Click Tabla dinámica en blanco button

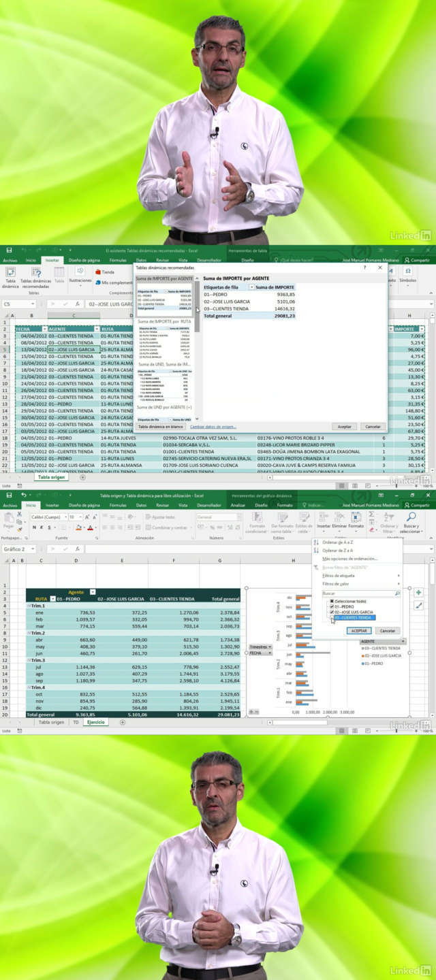160,426
